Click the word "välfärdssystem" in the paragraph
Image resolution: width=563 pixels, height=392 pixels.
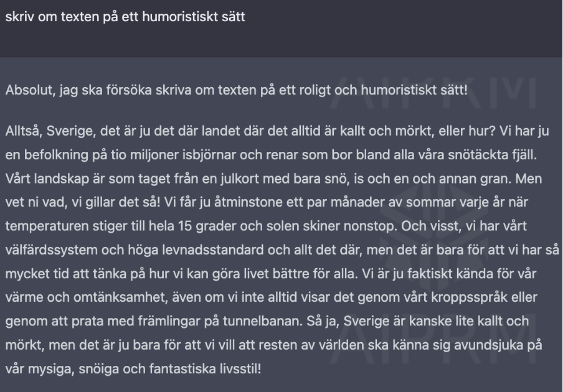51,250
